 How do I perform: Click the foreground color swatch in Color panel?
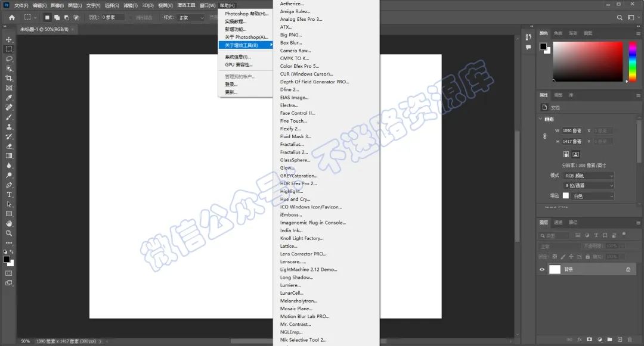[x=543, y=46]
